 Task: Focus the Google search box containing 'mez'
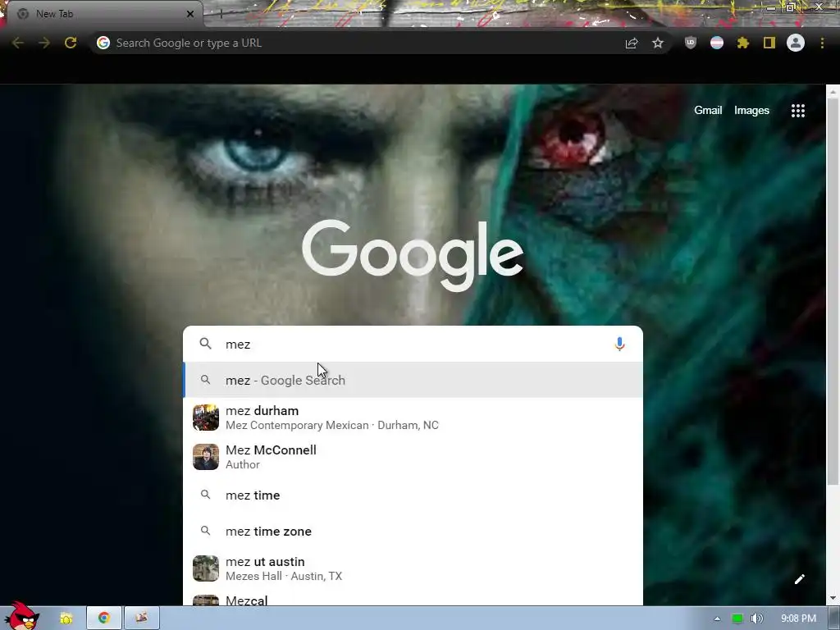[x=413, y=344]
